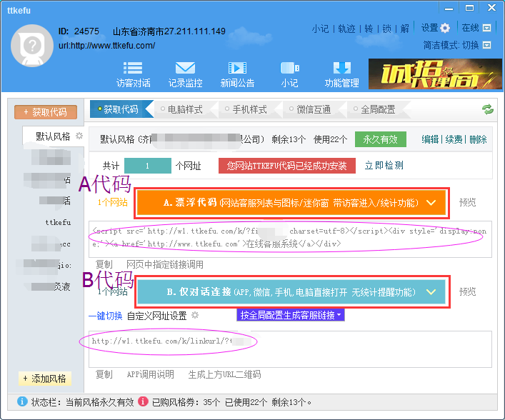The image size is (505, 420).
Task: Click 锁 link in top bar
Action: [387, 29]
